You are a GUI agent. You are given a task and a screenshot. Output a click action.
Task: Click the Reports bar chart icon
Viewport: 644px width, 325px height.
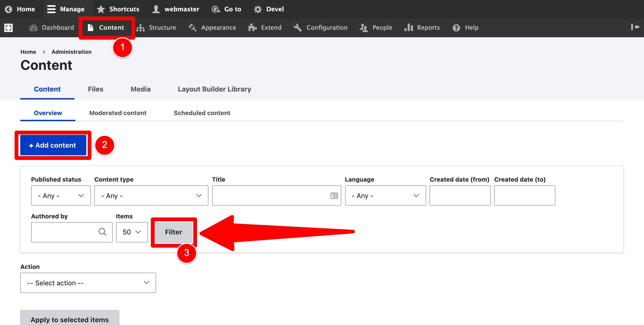point(409,28)
